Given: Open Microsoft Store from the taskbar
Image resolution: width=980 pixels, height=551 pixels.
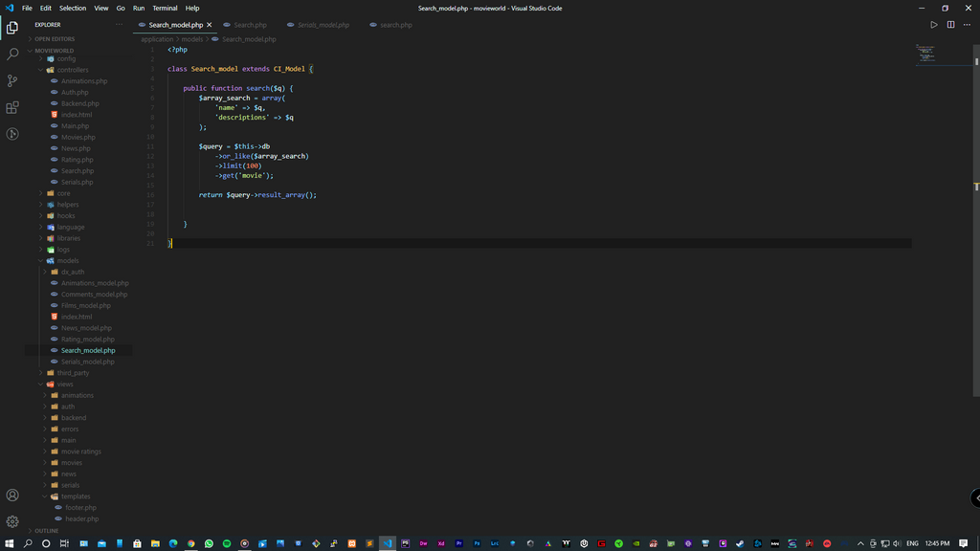Looking at the screenshot, I should tap(137, 543).
